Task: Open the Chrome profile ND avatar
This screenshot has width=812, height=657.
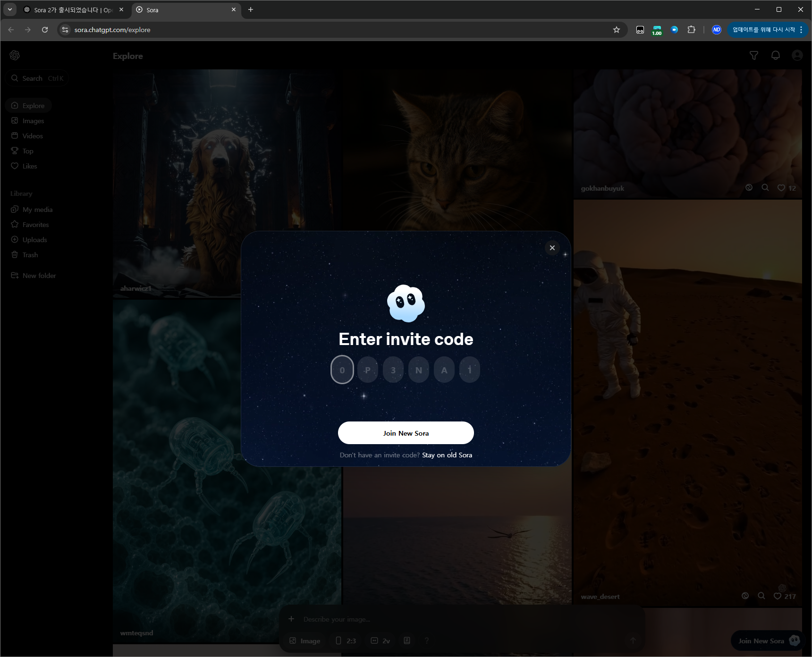Action: click(x=717, y=30)
